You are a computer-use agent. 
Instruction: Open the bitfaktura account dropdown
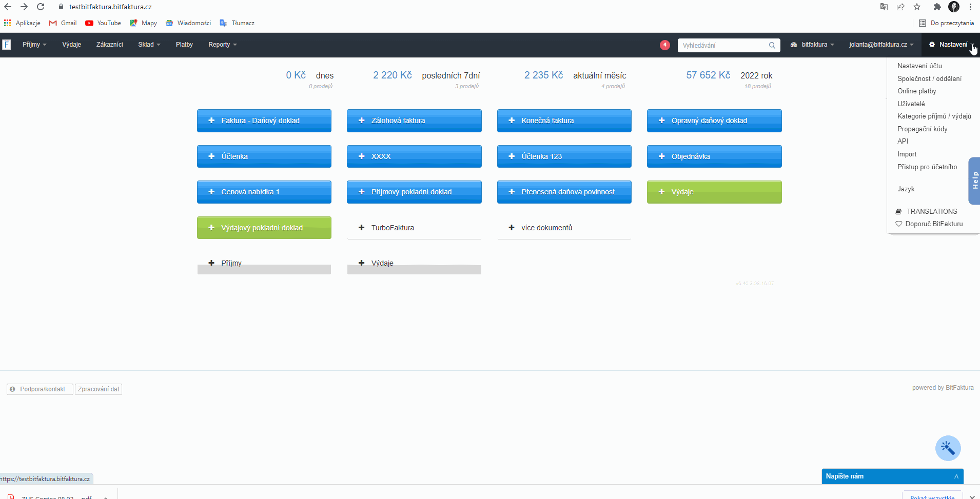point(812,45)
